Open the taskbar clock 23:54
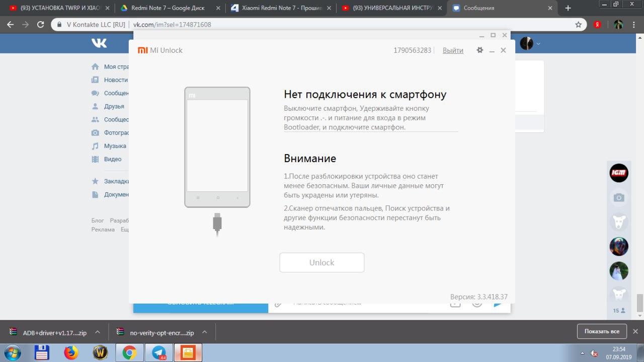Screen dimensions: 644x362 [x=619, y=353]
